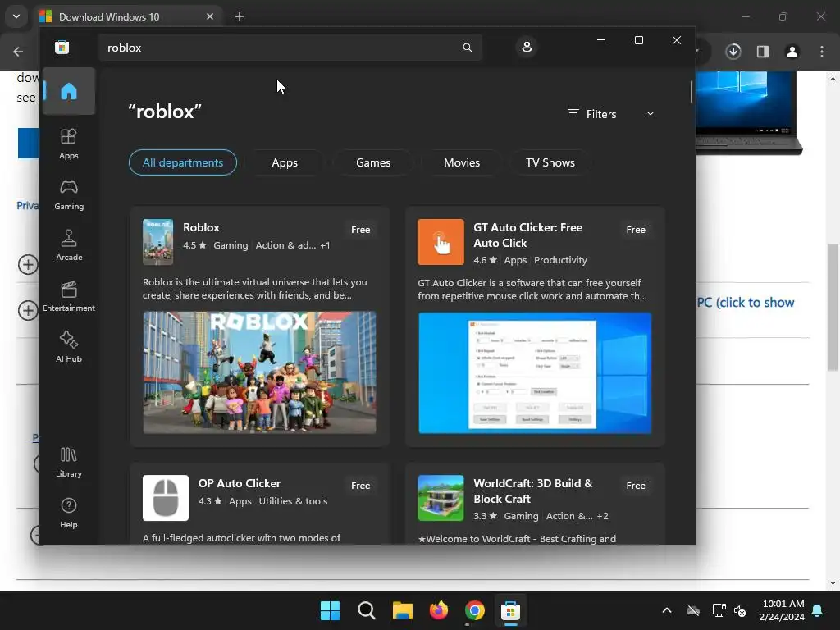Select the Games filter tab
Image resolution: width=840 pixels, height=630 pixels.
(x=373, y=162)
